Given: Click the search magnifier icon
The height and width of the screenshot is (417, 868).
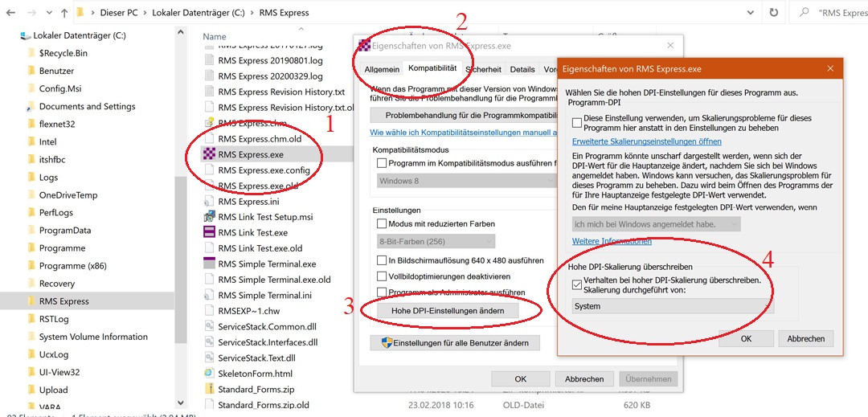Looking at the screenshot, I should [x=805, y=12].
